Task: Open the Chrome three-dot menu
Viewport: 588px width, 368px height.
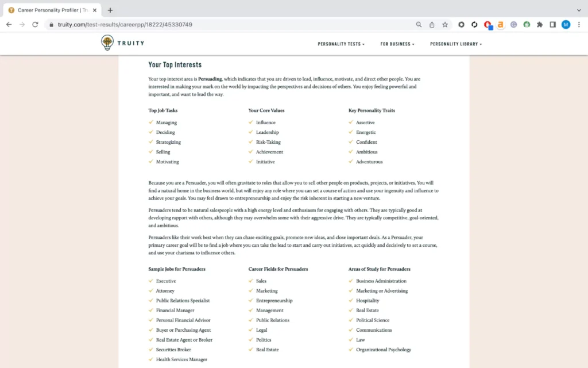Action: (579, 24)
